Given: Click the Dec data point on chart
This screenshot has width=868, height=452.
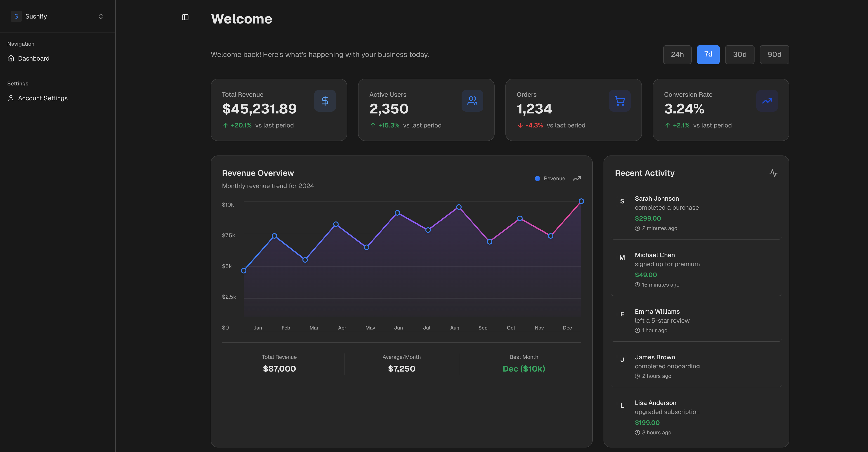Looking at the screenshot, I should pos(581,201).
